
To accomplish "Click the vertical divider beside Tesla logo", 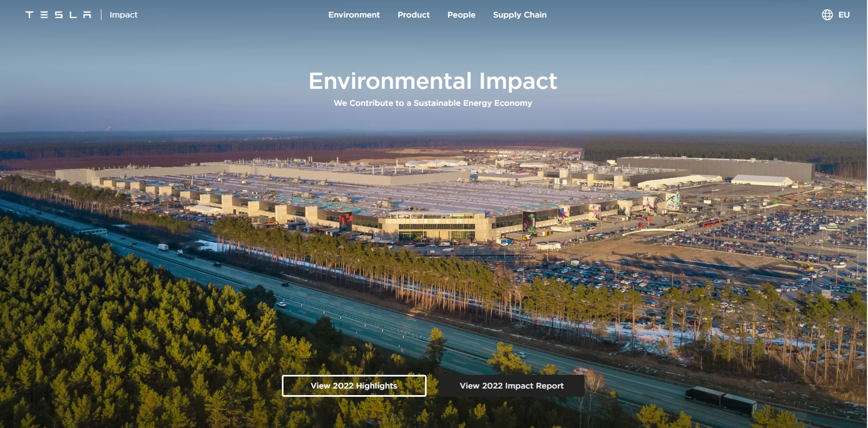I will [x=101, y=15].
